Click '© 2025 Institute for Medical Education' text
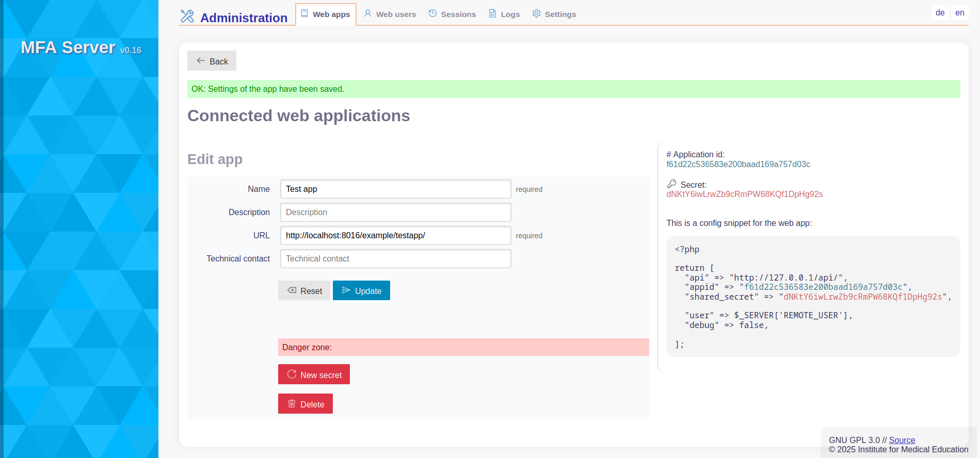Viewport: 980px width, 458px height. [x=898, y=449]
